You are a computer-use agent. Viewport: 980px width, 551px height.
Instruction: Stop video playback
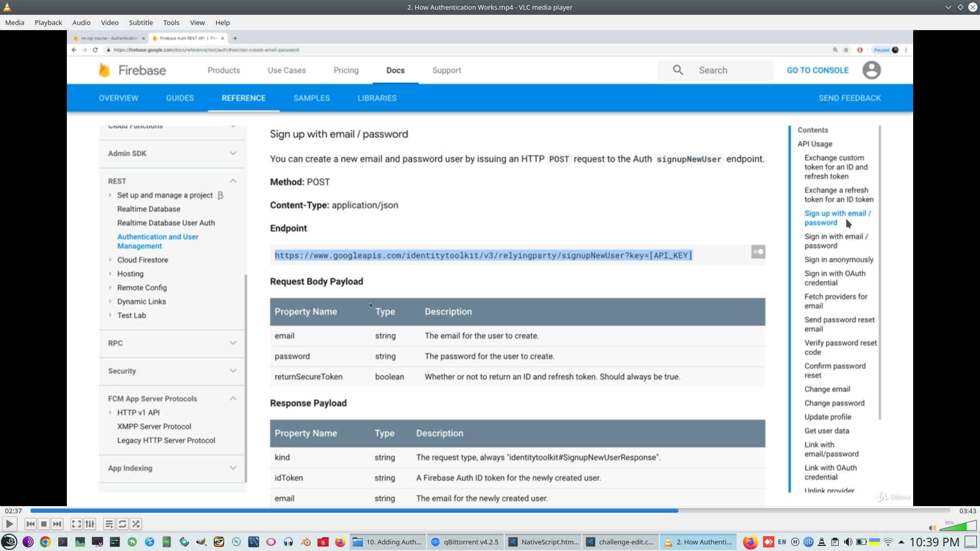click(44, 524)
